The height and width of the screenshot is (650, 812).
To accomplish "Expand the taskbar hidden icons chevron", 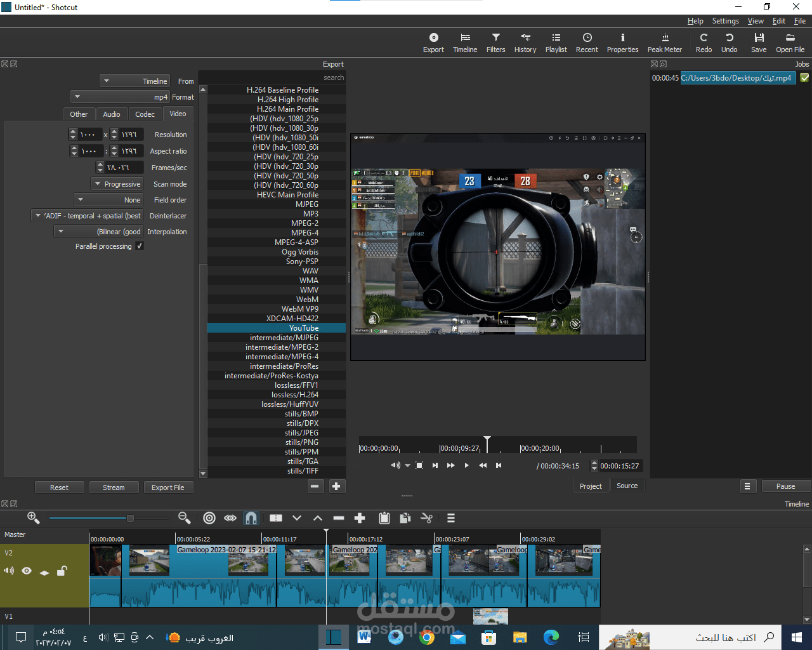I will [x=150, y=637].
